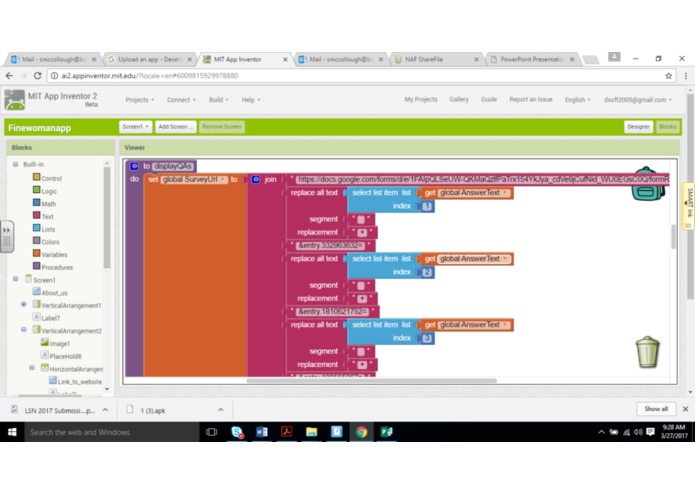The image size is (695, 494).
Task: Click Report an Issue link
Action: [x=531, y=99]
